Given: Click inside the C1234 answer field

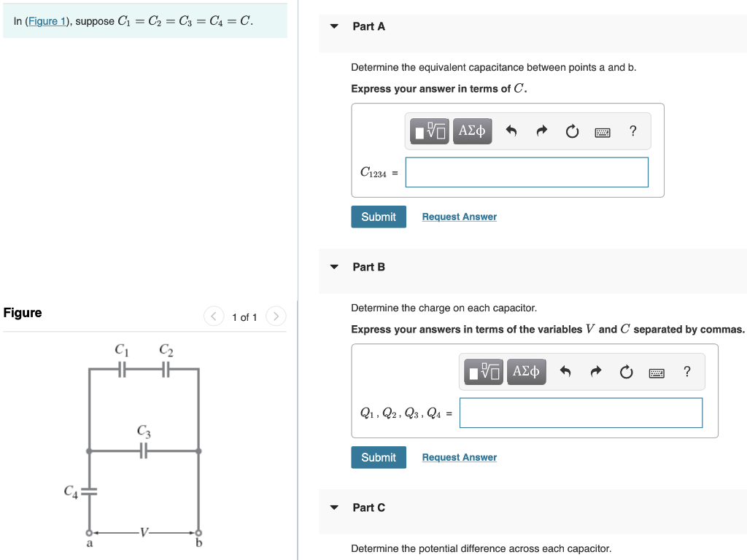Looking at the screenshot, I should tap(527, 172).
